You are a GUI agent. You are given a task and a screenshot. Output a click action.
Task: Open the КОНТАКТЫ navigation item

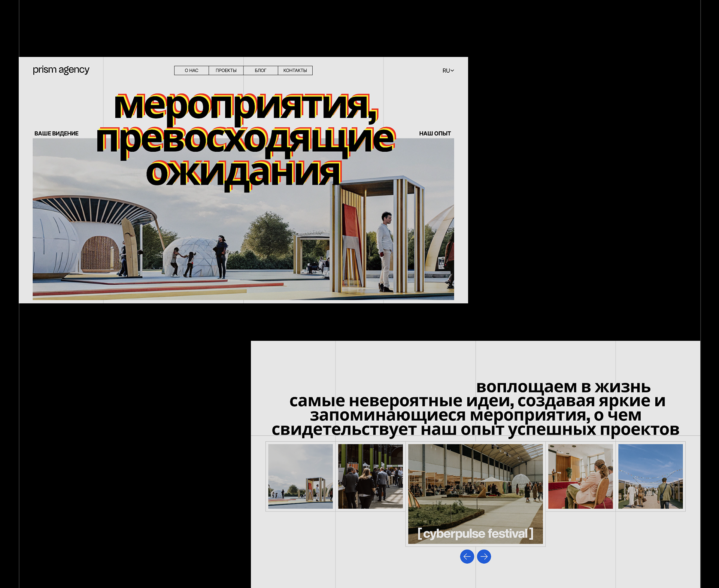click(295, 70)
